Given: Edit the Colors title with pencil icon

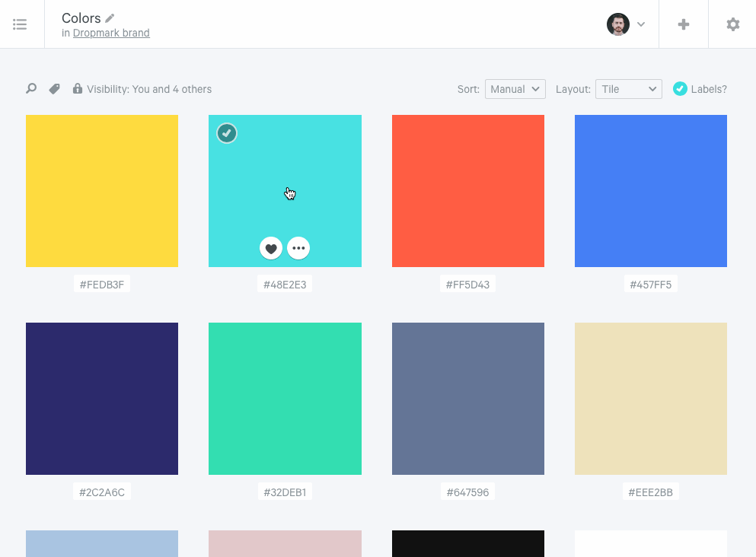Looking at the screenshot, I should 110,18.
